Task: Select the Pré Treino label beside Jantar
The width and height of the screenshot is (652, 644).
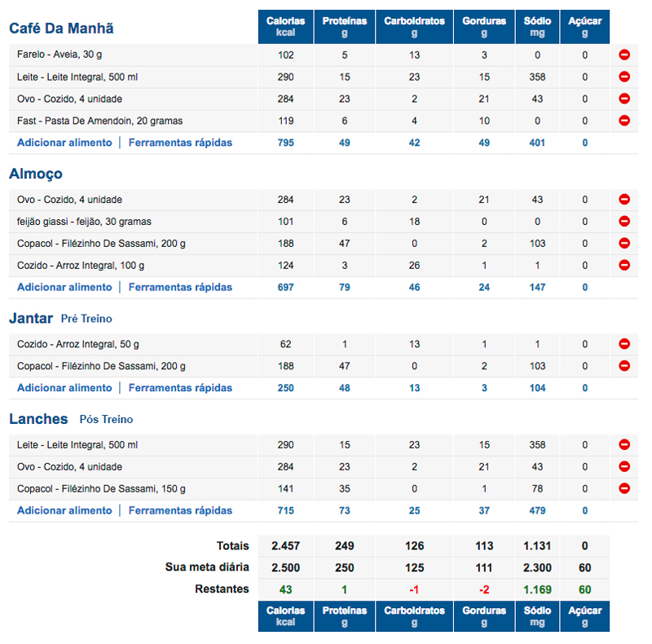Action: click(86, 319)
